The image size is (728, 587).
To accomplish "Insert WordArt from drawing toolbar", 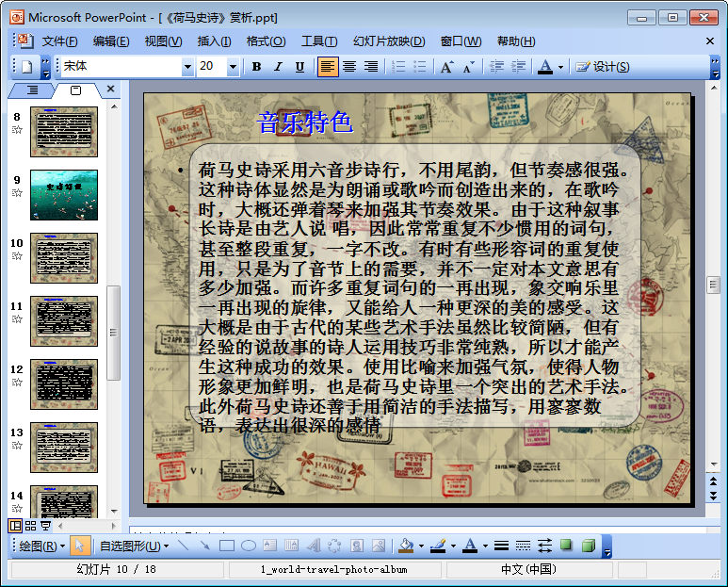I will pyautogui.click(x=313, y=546).
